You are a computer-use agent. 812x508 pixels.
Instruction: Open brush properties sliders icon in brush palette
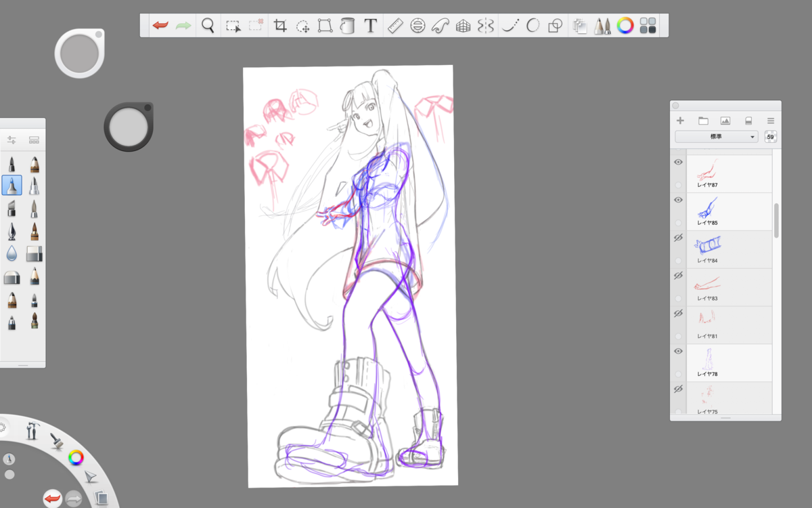(12, 140)
